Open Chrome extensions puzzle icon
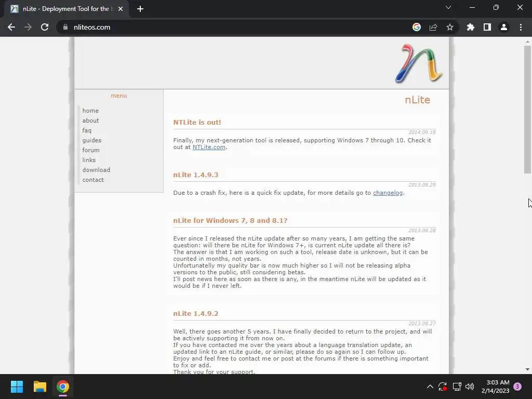The image size is (532, 399). tap(471, 27)
